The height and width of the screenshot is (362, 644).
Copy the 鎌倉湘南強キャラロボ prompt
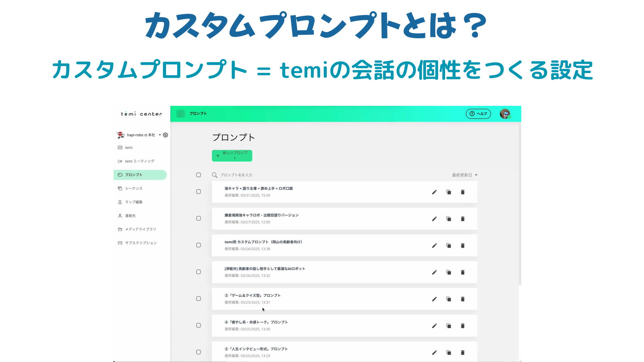pyautogui.click(x=448, y=219)
